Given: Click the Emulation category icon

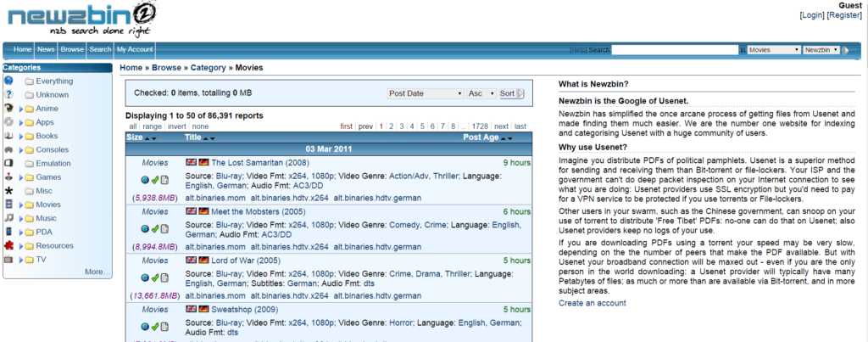Looking at the screenshot, I should click(8, 163).
